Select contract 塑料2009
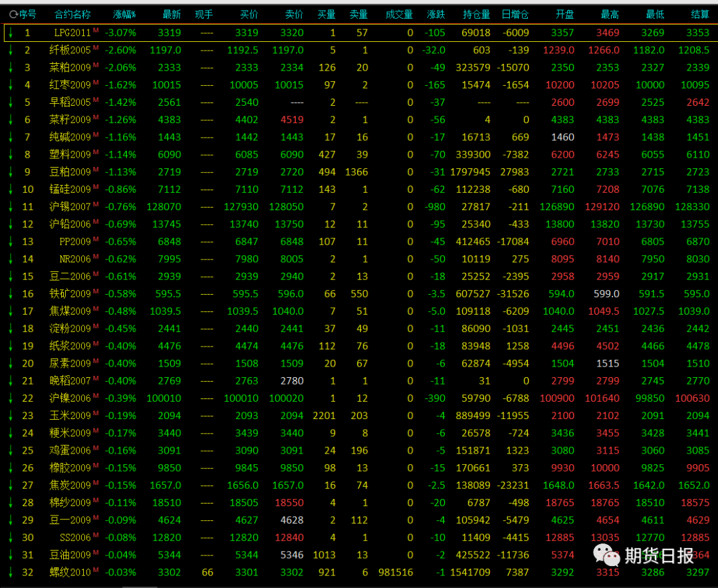The height and width of the screenshot is (588, 718). (70, 154)
